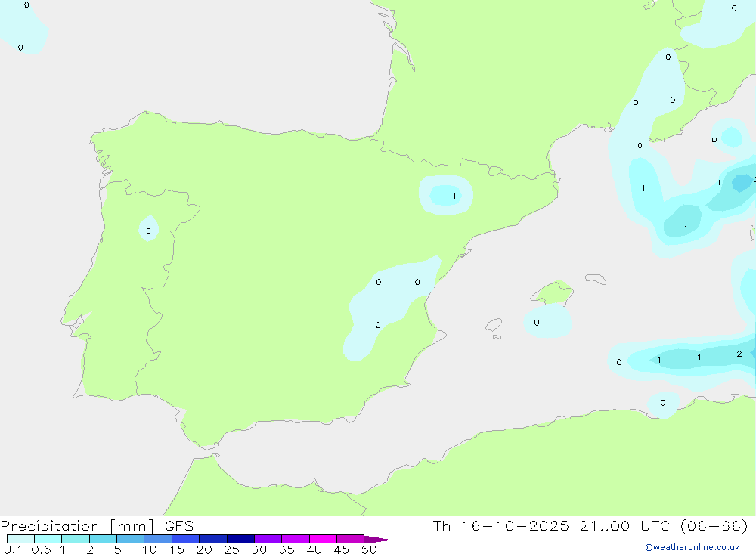Click the legend swatch between 2 and 5
756x554 pixels.
pyautogui.click(x=103, y=539)
